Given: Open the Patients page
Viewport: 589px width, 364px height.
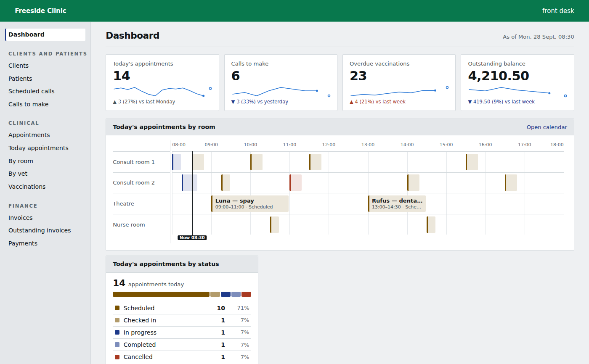Looking at the screenshot, I should (20, 79).
